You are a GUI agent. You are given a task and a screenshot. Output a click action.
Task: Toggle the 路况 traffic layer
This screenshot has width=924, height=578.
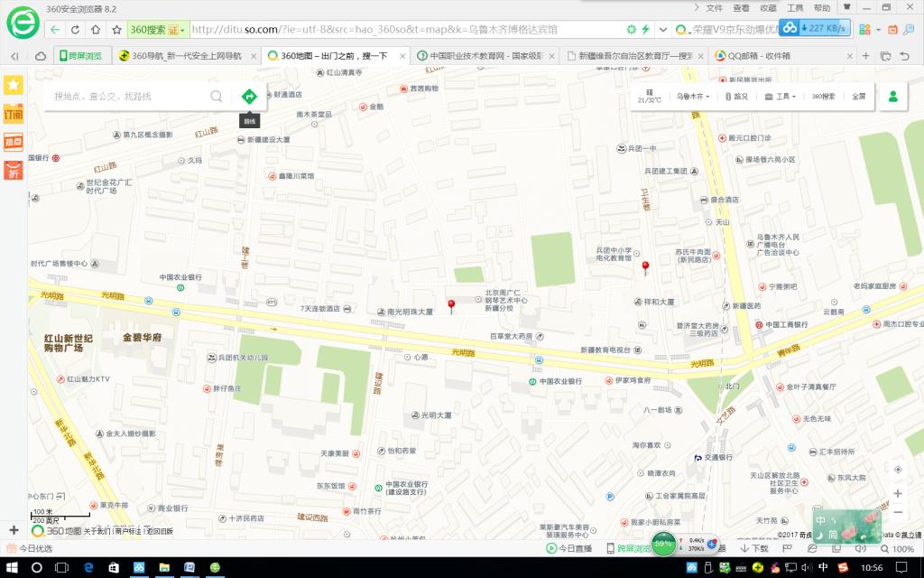click(735, 96)
